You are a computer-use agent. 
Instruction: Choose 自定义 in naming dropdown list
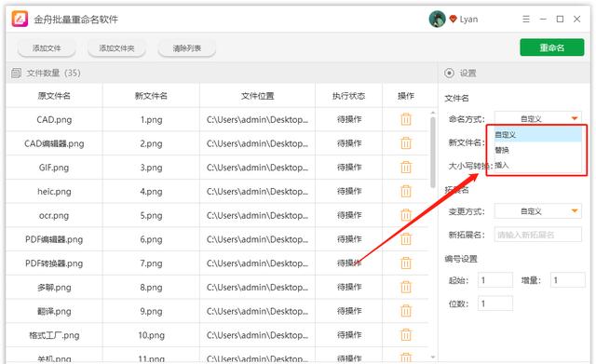tap(537, 134)
